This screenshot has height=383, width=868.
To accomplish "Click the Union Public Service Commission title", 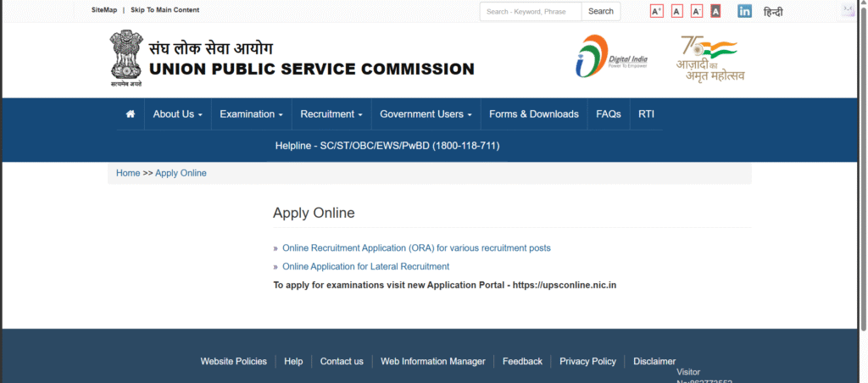I will 312,69.
